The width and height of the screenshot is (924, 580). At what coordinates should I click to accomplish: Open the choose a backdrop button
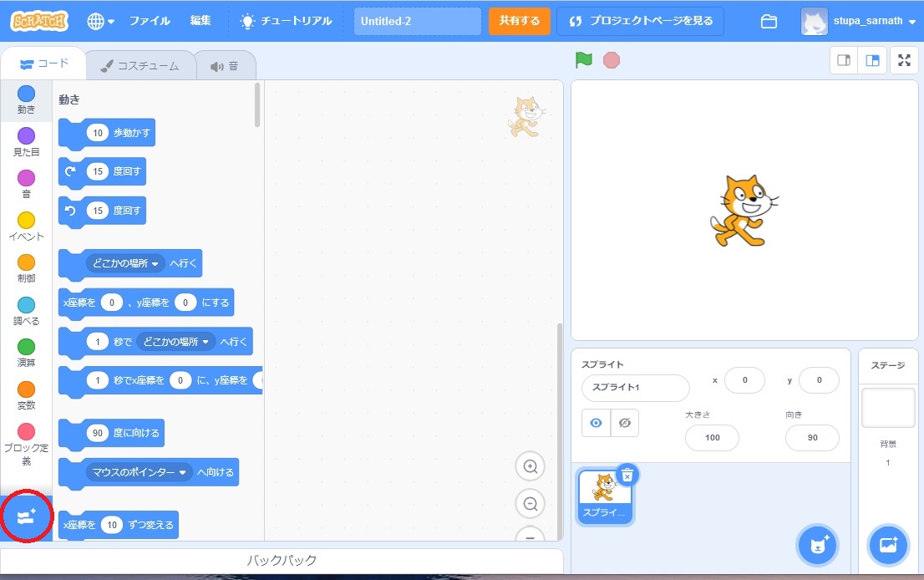click(x=888, y=545)
